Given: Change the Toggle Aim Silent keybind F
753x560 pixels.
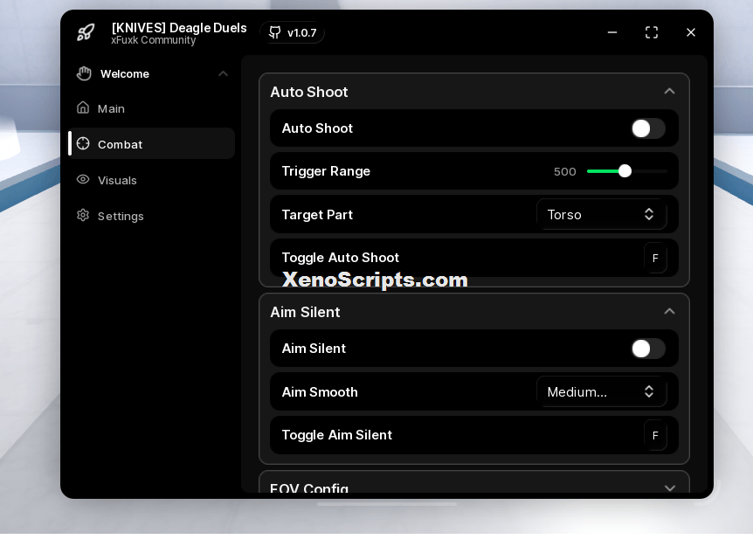Looking at the screenshot, I should pos(655,436).
